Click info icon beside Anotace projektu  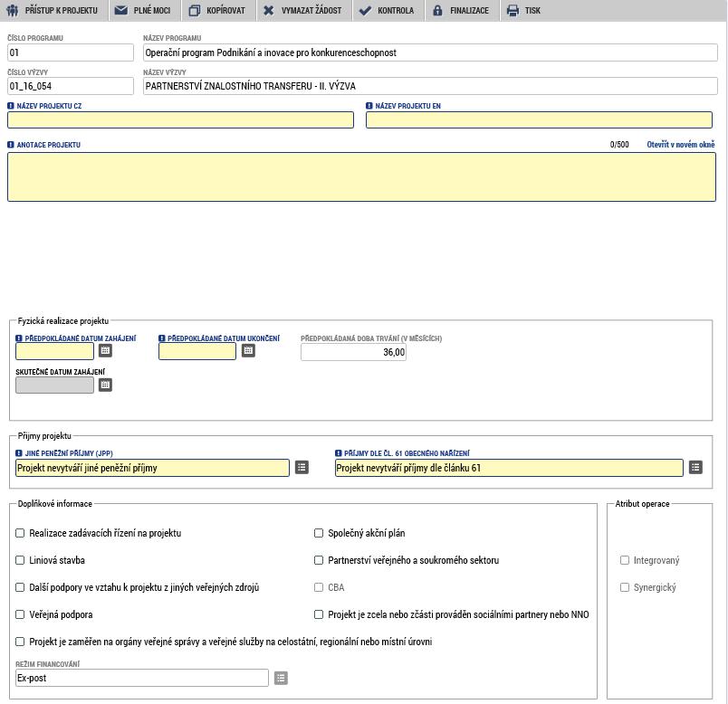11,145
